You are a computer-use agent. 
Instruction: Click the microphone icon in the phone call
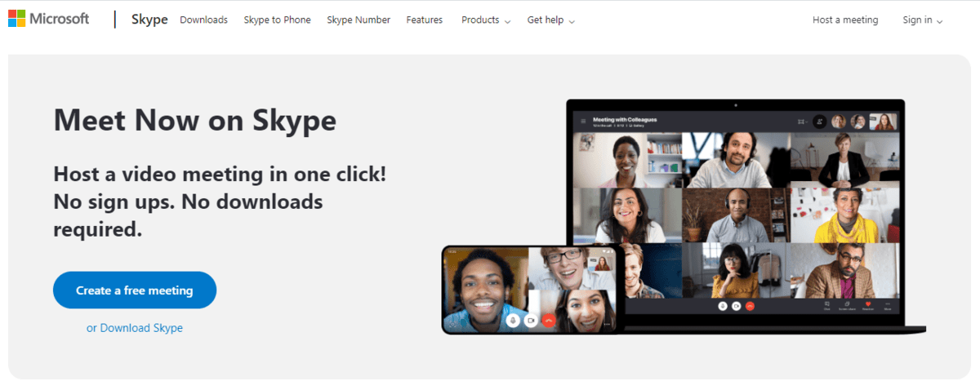tap(513, 321)
